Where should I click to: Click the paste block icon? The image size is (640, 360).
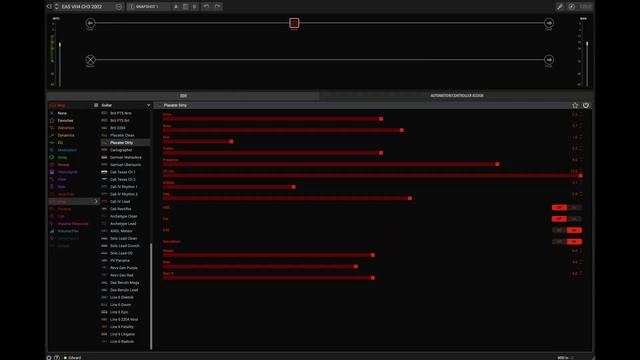[194, 7]
